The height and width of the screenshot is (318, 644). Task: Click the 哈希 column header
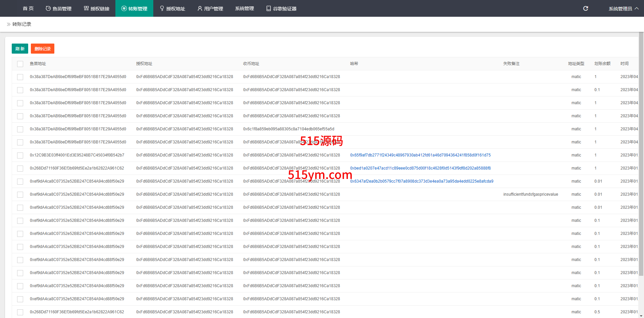[x=354, y=64]
